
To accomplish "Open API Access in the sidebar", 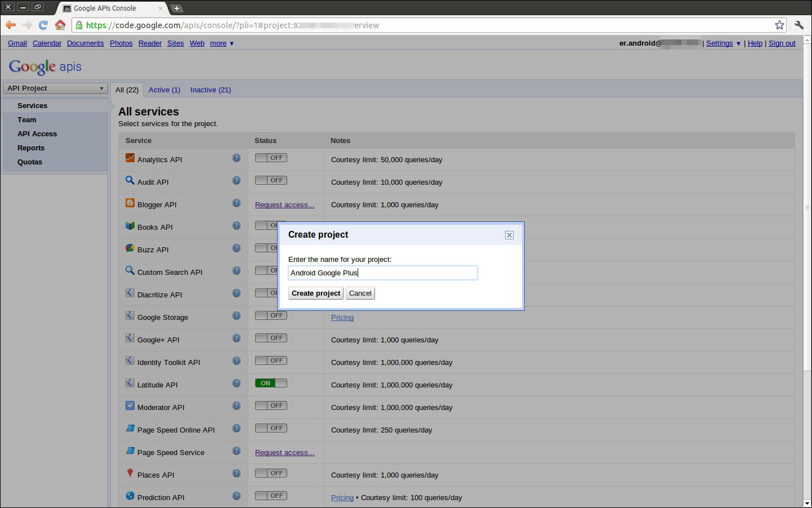I will 37,134.
